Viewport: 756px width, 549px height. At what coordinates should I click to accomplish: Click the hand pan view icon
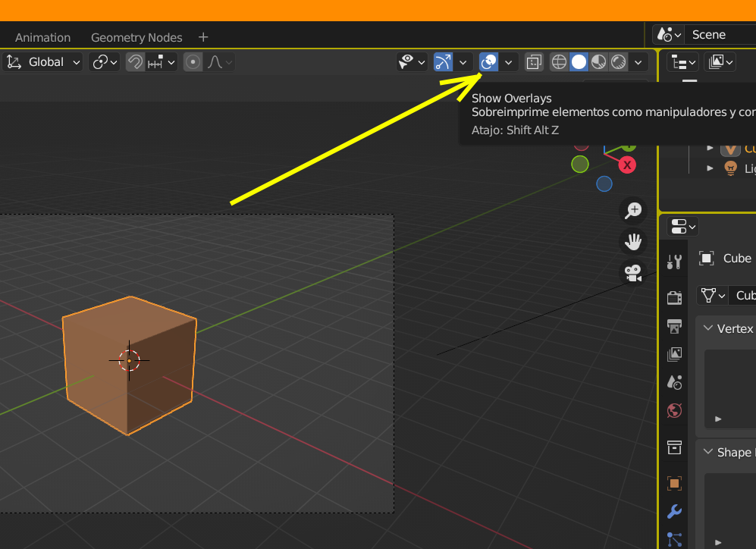click(x=632, y=242)
